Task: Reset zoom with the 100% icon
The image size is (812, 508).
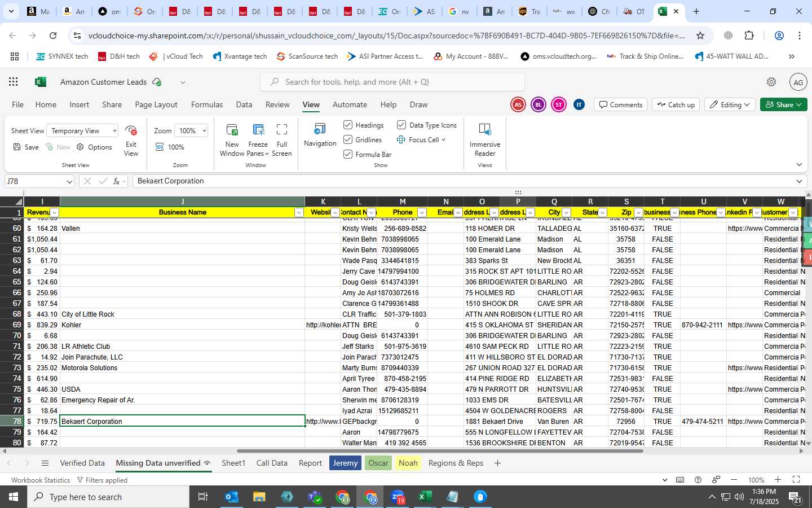Action: (x=170, y=147)
